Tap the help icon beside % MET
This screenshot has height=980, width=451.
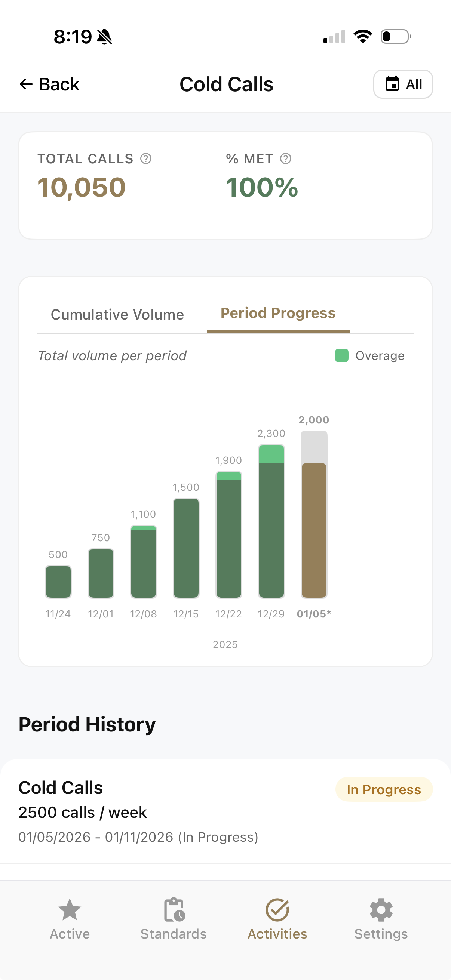point(285,158)
